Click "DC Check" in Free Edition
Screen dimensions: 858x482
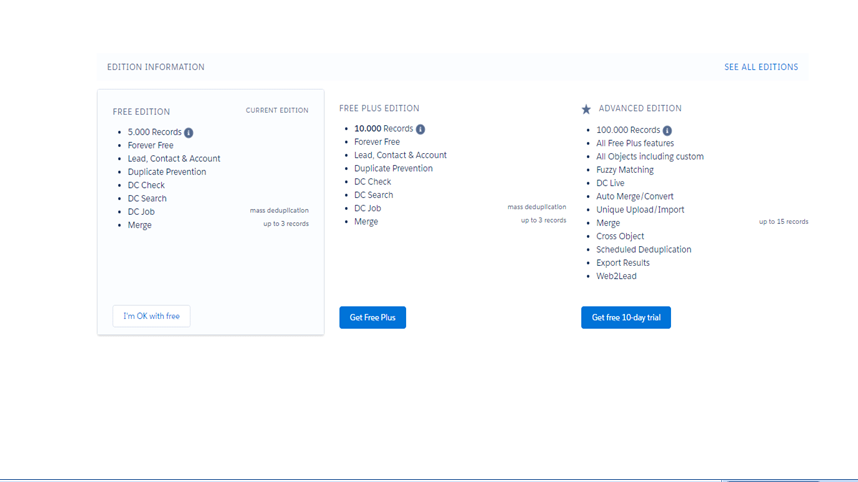146,185
